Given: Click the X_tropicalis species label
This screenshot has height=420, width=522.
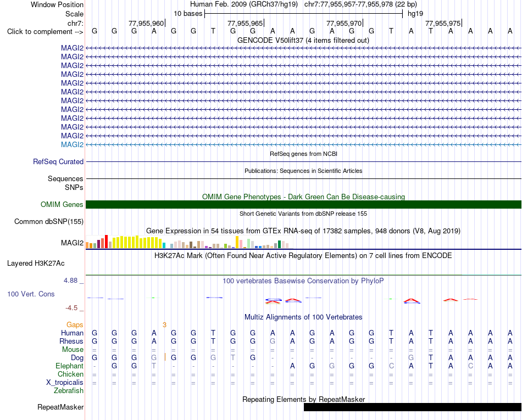Looking at the screenshot, I should [65, 383].
